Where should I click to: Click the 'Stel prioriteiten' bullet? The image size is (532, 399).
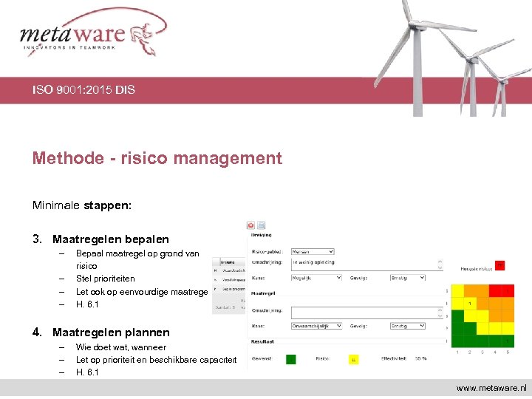[x=106, y=279]
